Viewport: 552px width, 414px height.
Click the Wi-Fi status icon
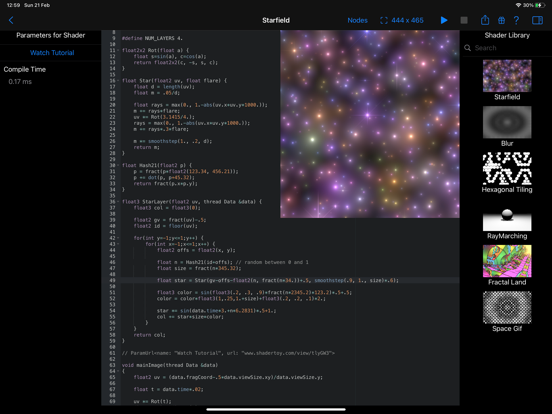(518, 5)
